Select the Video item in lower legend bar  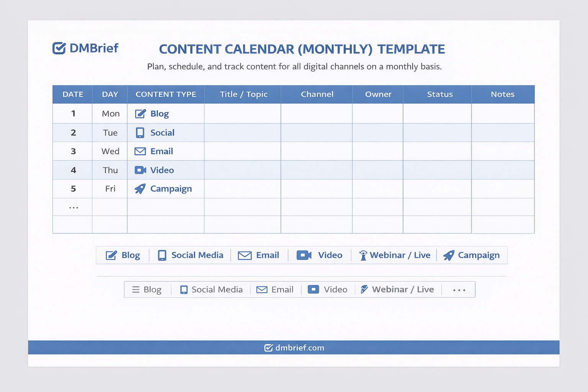pos(328,290)
